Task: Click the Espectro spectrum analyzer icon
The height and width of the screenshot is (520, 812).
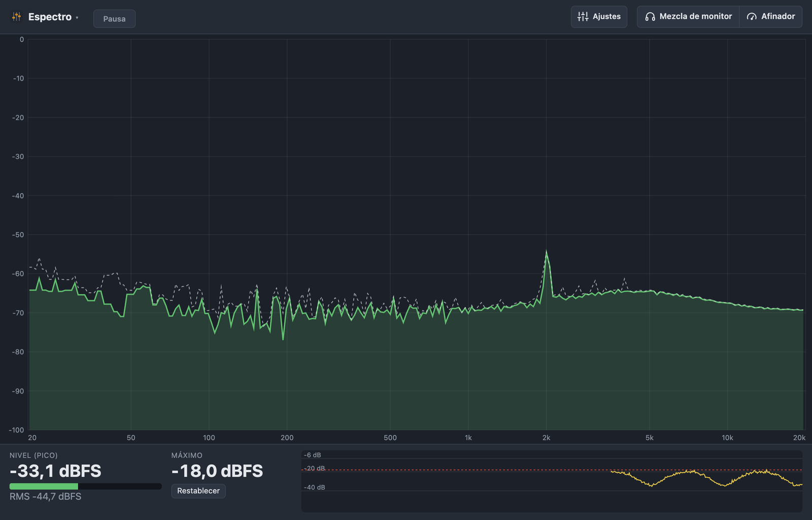Action: 17,17
